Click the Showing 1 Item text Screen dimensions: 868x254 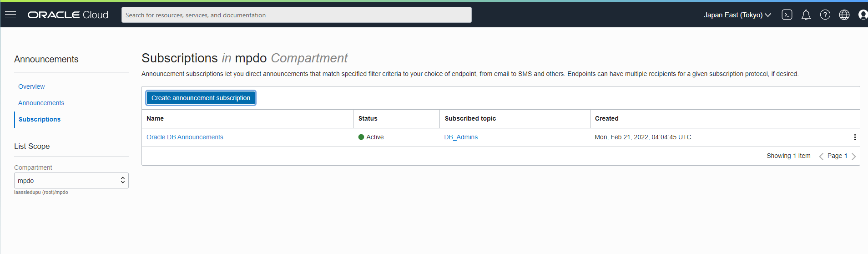tap(788, 156)
